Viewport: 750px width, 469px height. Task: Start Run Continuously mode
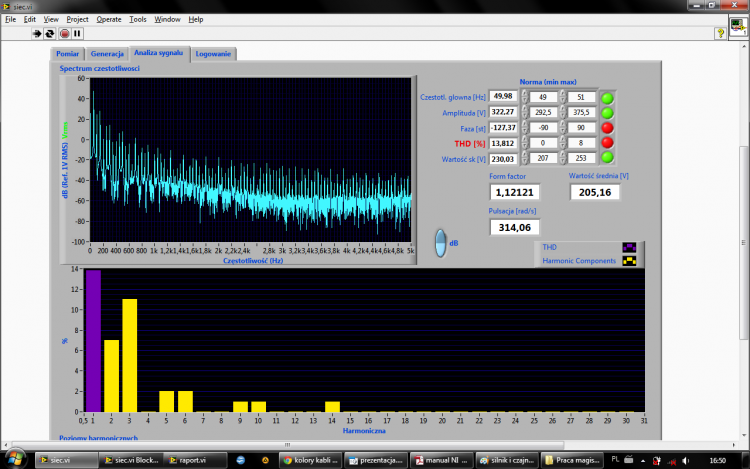point(50,33)
